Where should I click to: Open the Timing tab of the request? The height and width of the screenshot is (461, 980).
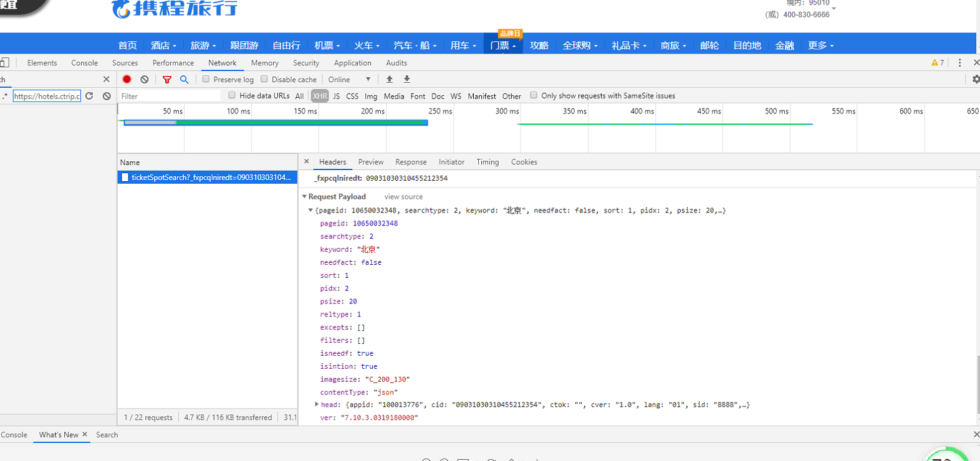pyautogui.click(x=488, y=162)
